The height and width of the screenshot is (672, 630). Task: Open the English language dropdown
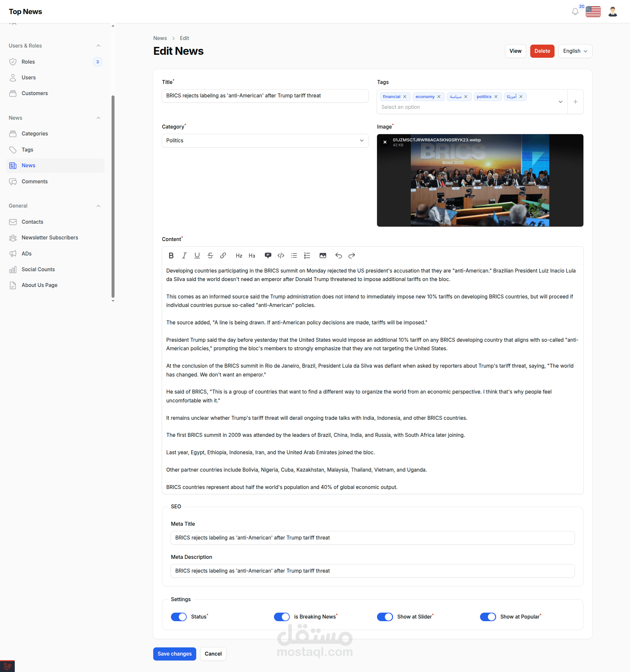(x=575, y=51)
